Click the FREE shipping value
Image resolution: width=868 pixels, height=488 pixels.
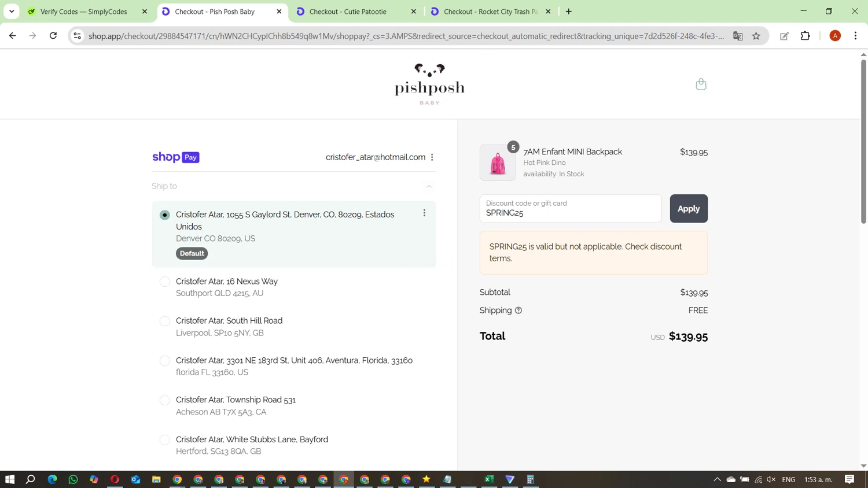(x=698, y=310)
